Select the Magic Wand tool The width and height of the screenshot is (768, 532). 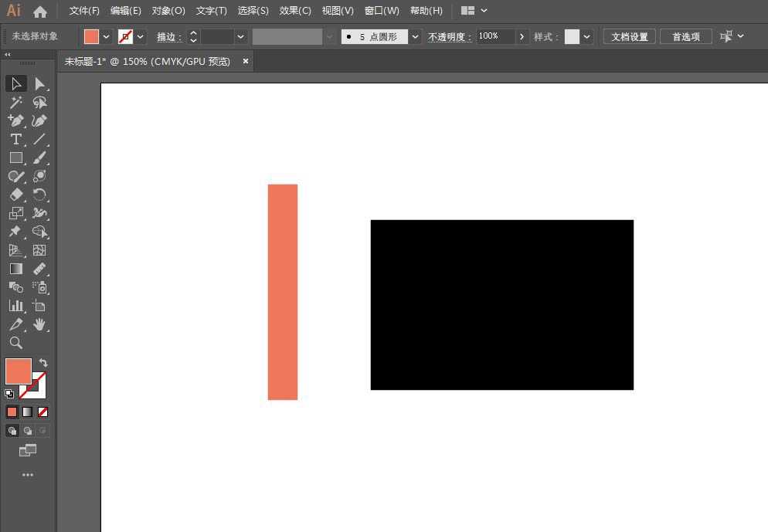pyautogui.click(x=15, y=102)
